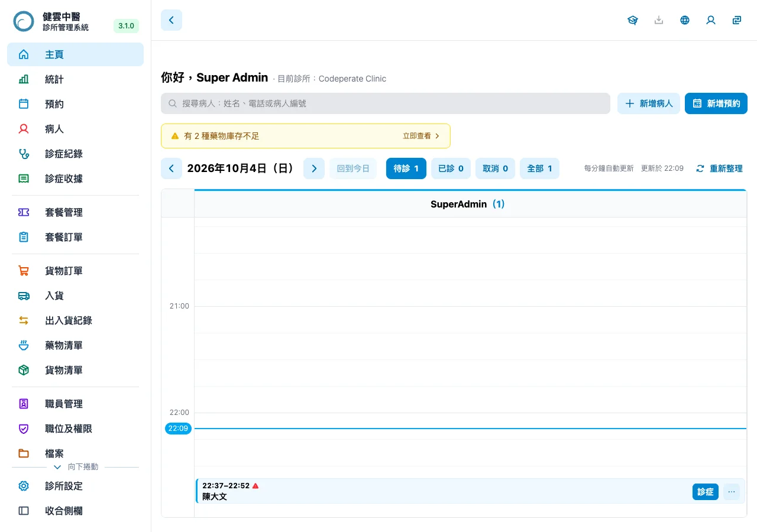This screenshot has height=532, width=757.
Task: Click the download icon in top bar
Action: (659, 20)
